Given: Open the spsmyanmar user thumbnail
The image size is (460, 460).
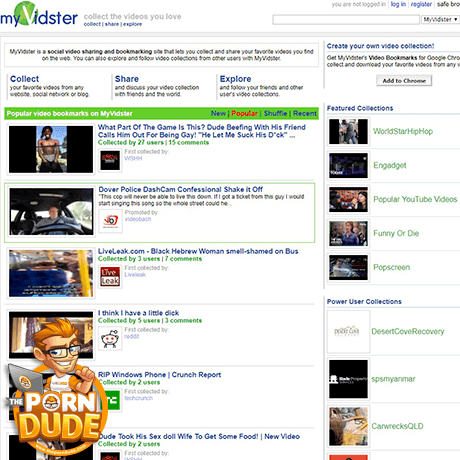Looking at the screenshot, I should click(x=348, y=379).
